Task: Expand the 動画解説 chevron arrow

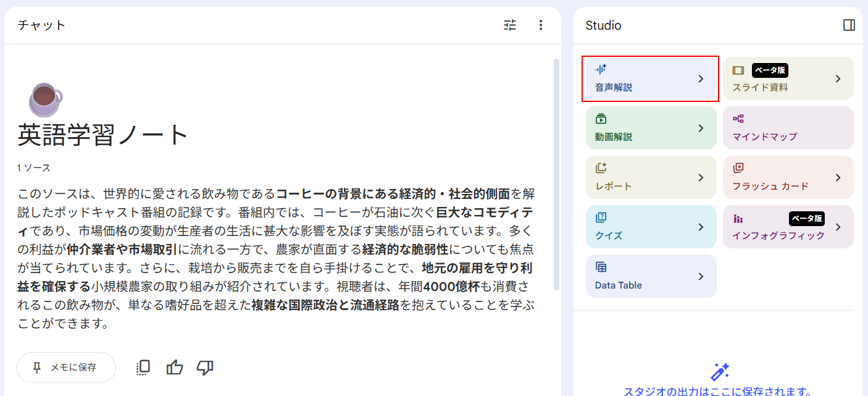Action: click(x=701, y=128)
